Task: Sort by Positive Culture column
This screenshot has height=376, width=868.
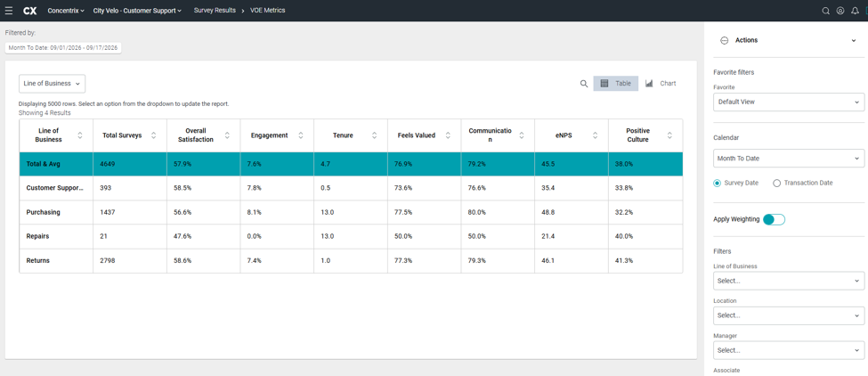Action: pos(669,135)
